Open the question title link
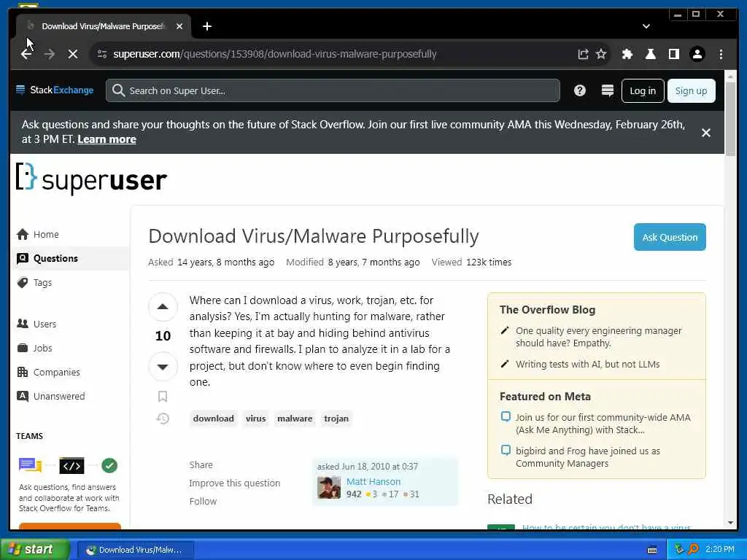Screen dimensions: 747x560 (x=314, y=236)
